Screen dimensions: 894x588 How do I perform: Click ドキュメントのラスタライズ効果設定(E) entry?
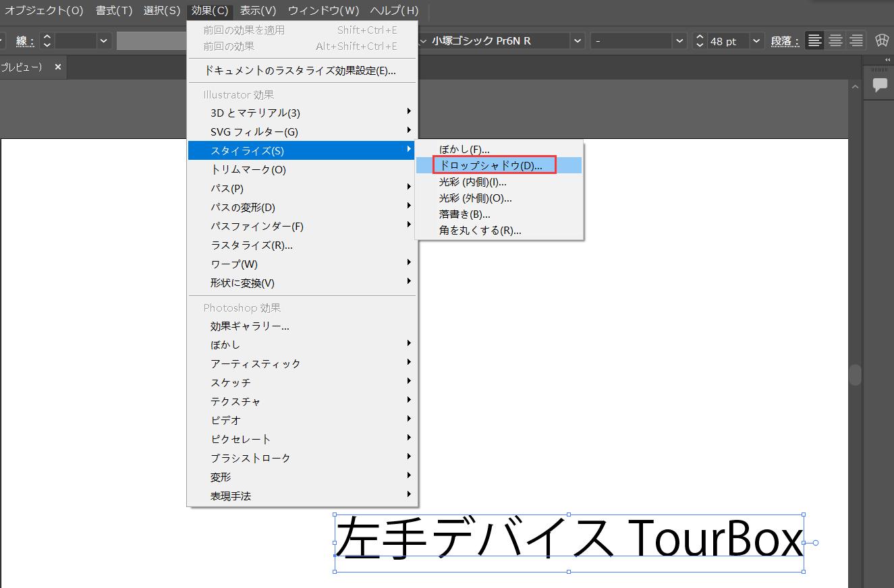coord(300,70)
